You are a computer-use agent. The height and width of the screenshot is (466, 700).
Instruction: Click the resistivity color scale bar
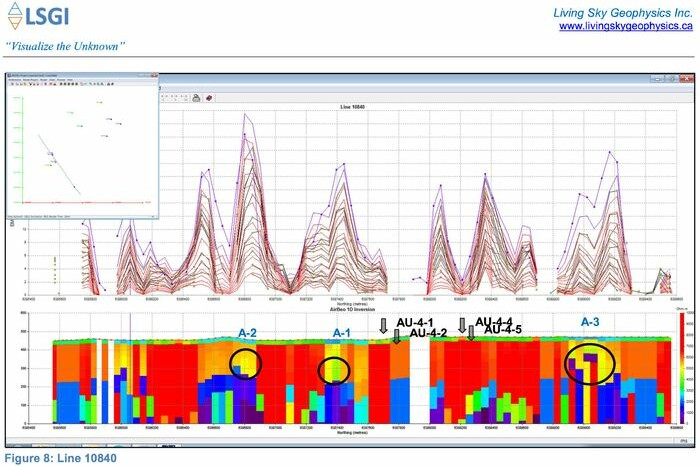tap(683, 368)
